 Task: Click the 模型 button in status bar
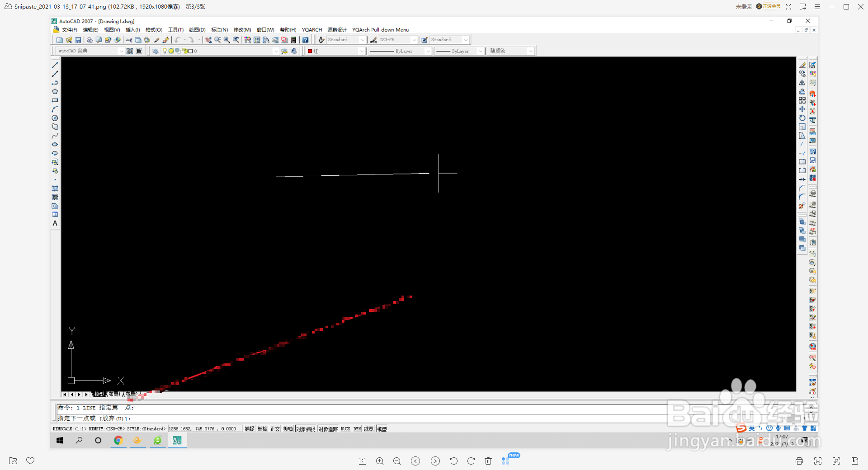click(382, 429)
